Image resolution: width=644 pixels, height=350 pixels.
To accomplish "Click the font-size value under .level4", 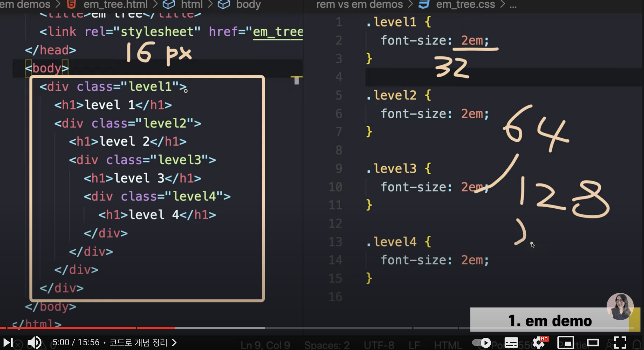I will pos(472,260).
